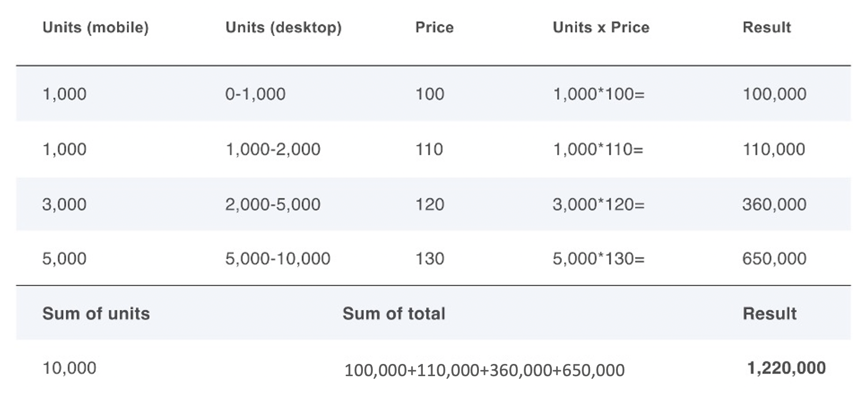Select the 2,000-5,000 desktop units cell
Viewport: 868px width, 407px height.
click(273, 204)
